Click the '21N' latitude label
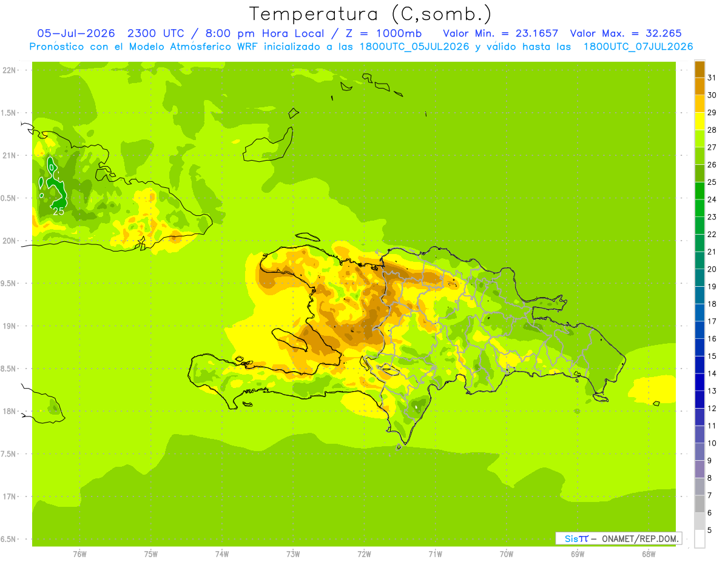The height and width of the screenshot is (562, 728). coord(10,155)
